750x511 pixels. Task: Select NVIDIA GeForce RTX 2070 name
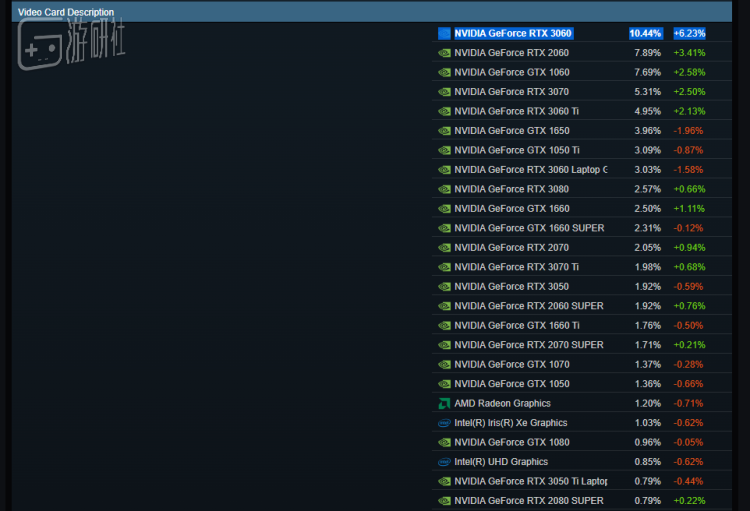(511, 248)
